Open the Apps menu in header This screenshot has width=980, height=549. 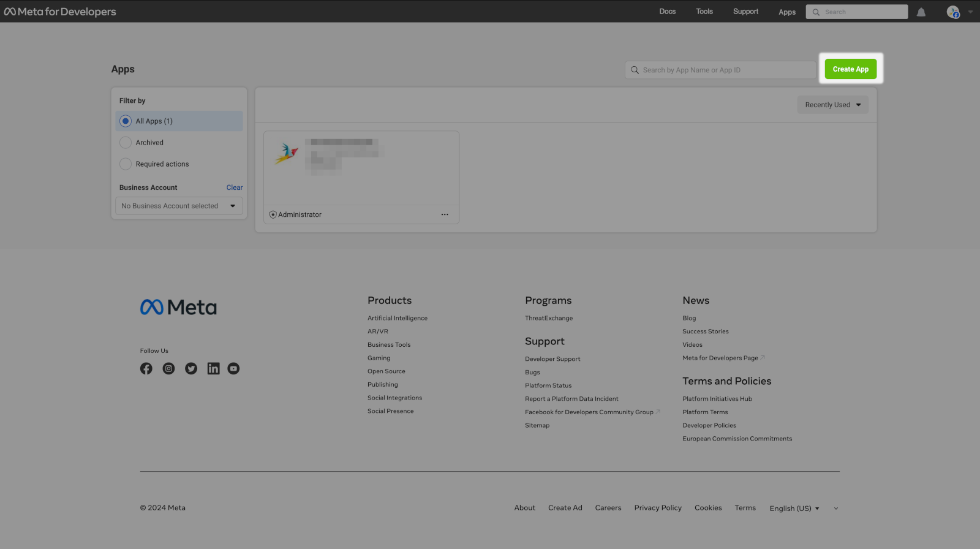point(787,12)
